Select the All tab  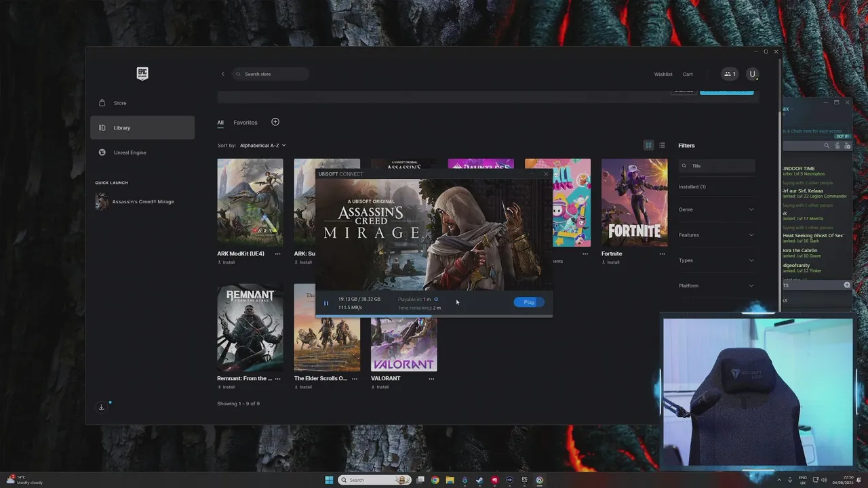220,123
